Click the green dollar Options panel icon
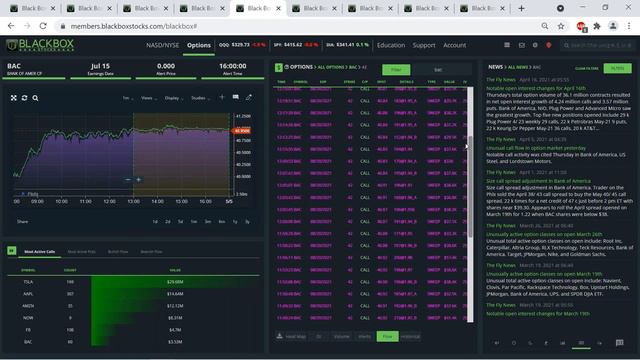Viewport: 640px width, 360px height. pyautogui.click(x=279, y=67)
